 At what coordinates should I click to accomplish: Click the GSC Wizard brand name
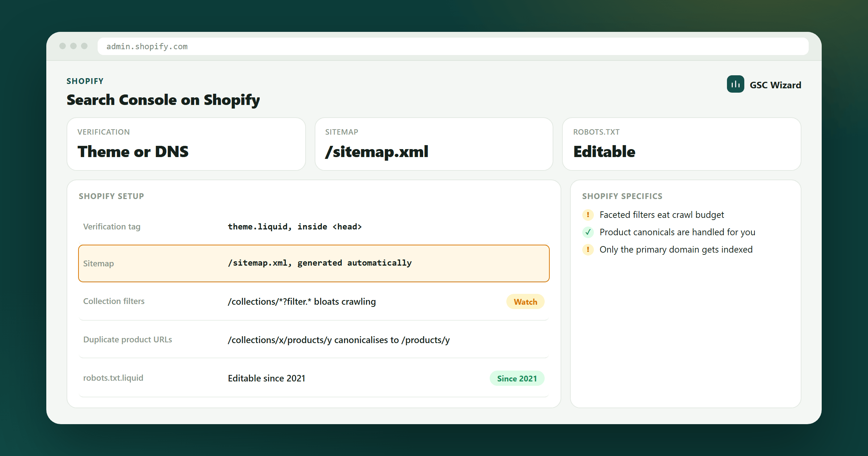[775, 85]
